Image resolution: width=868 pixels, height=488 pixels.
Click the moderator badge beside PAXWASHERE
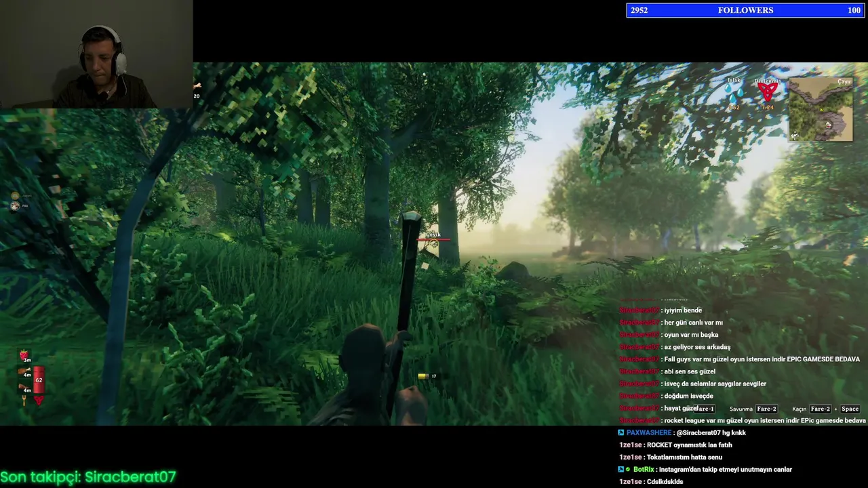coord(621,432)
